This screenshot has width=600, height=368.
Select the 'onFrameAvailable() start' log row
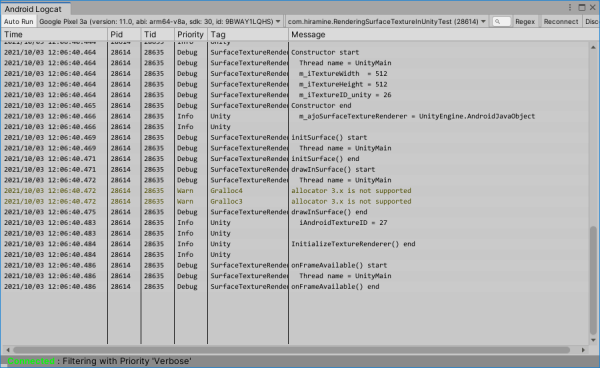295,265
